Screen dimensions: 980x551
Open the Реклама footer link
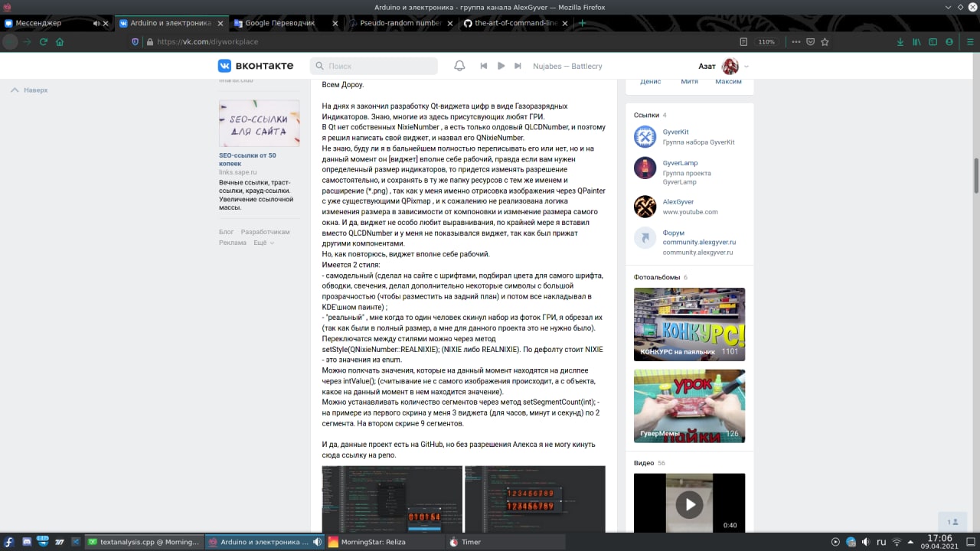click(233, 243)
